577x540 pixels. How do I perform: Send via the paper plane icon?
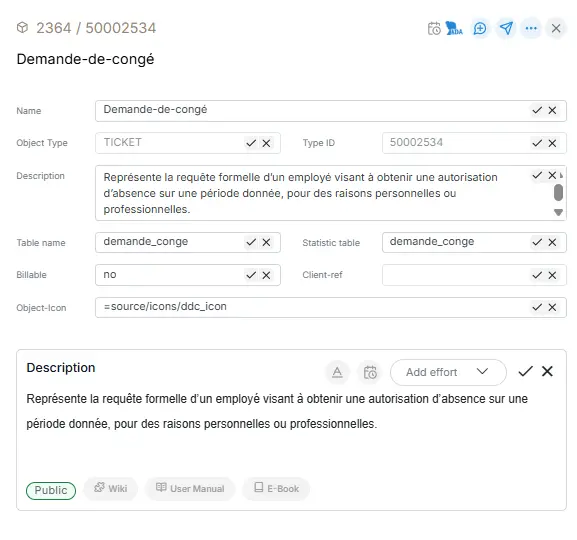tap(506, 28)
